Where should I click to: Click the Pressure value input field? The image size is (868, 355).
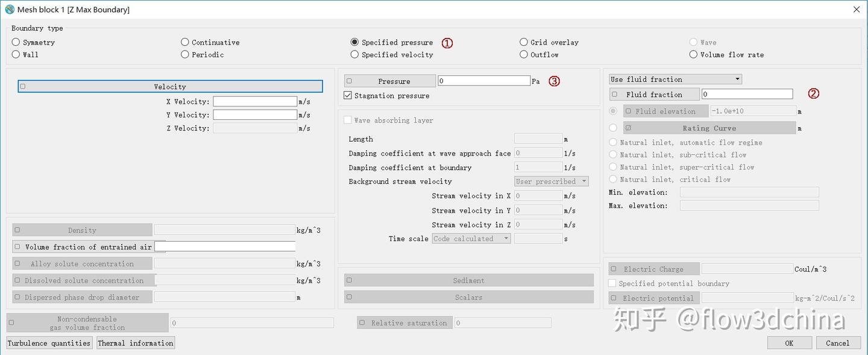click(484, 81)
